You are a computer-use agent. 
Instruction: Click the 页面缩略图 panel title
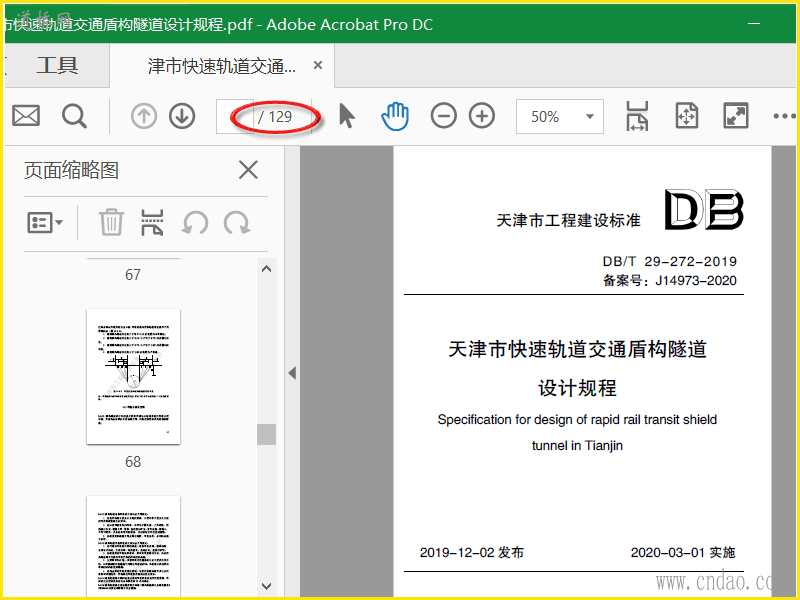tap(71, 170)
